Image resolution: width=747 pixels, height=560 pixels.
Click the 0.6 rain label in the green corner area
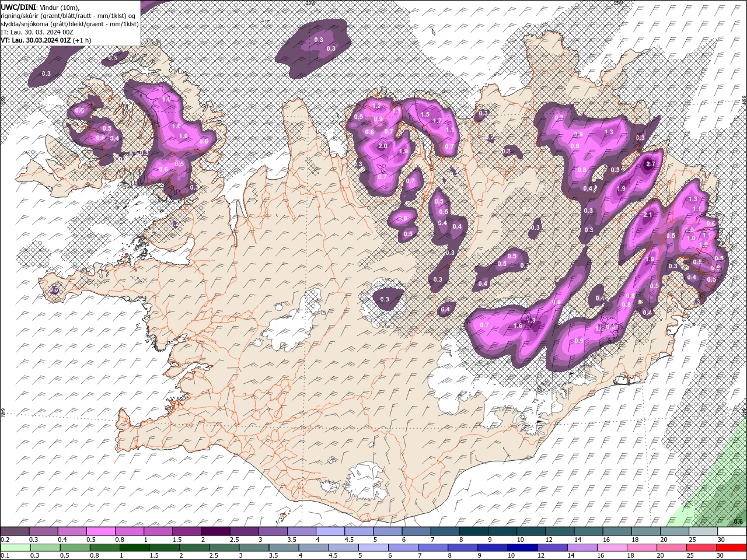tap(738, 521)
